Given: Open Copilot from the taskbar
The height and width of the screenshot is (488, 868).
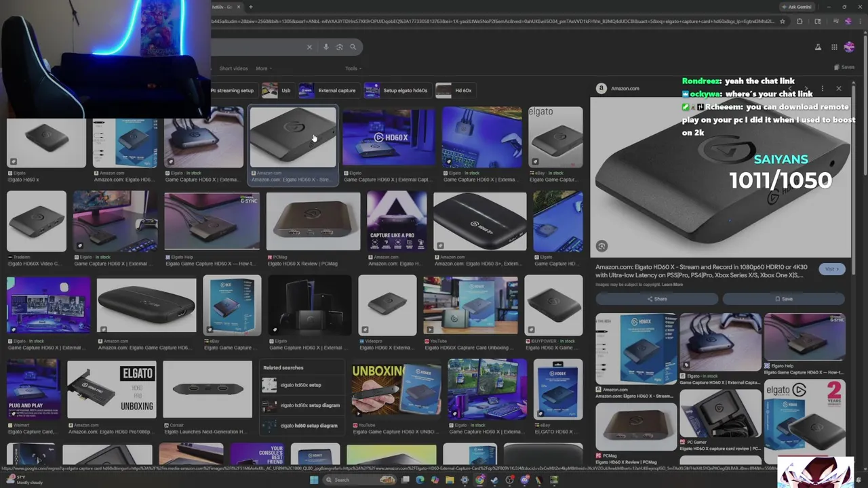Looking at the screenshot, I should pos(435,480).
